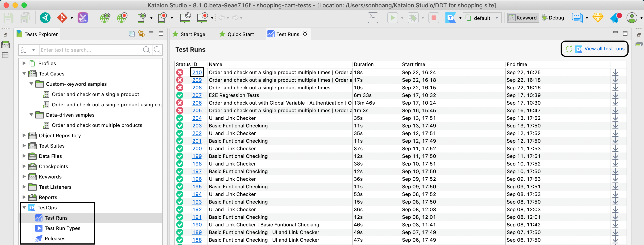Click the red Git toolbar icon

pyautogui.click(x=62, y=18)
